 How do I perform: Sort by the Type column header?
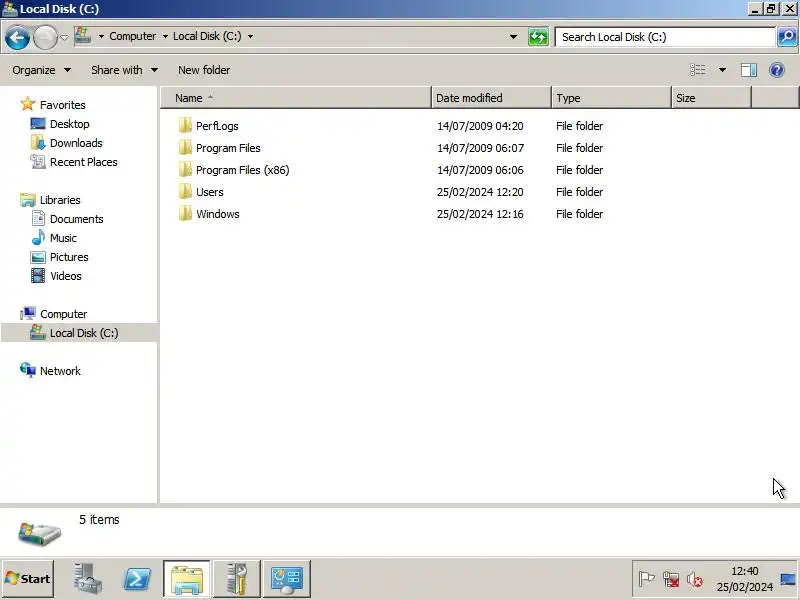click(611, 98)
